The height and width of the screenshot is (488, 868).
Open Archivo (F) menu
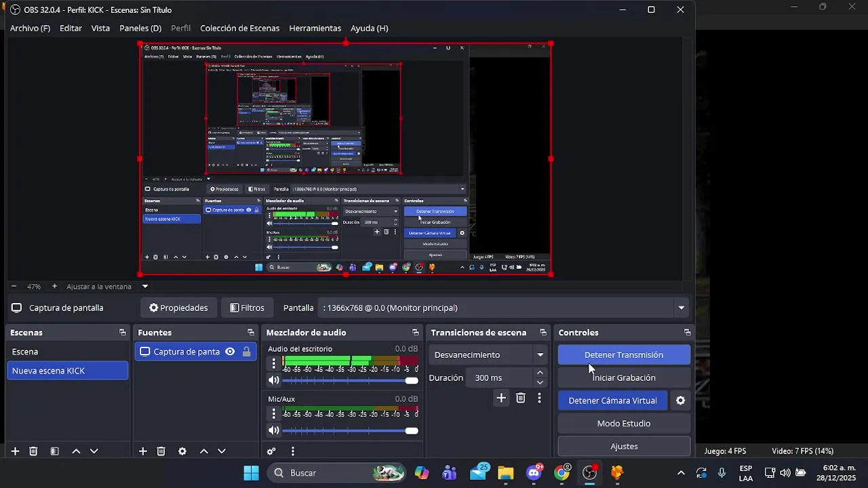(x=30, y=28)
